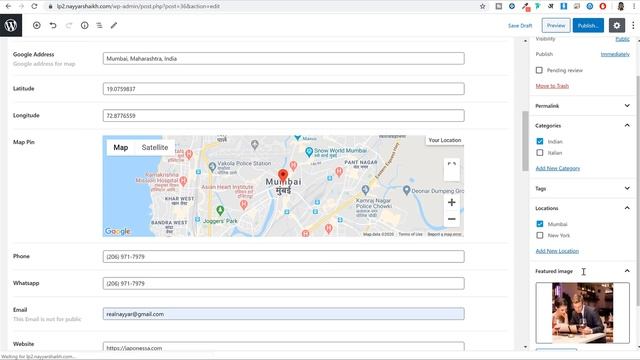
Task: Click the Longitude field
Action: 284,116
